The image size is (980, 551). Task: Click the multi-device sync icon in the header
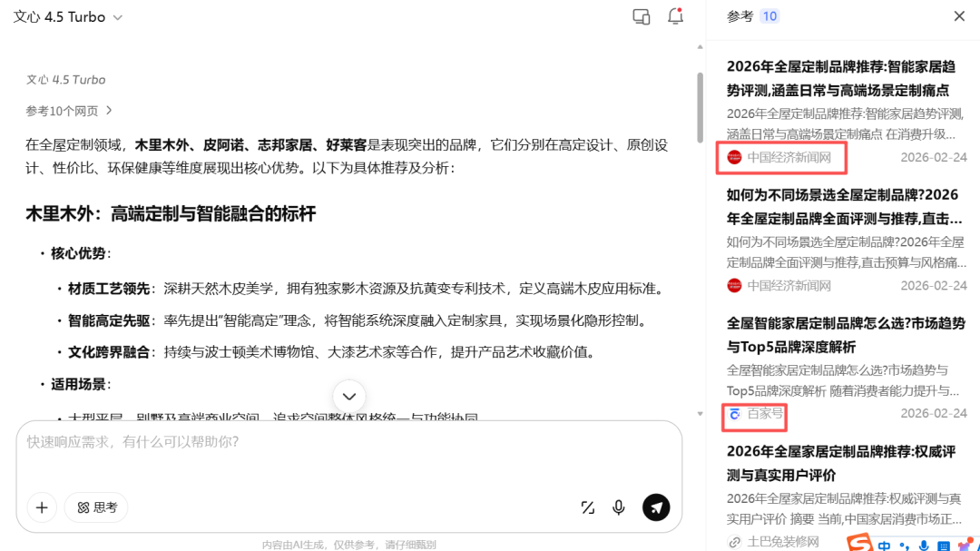click(x=641, y=16)
